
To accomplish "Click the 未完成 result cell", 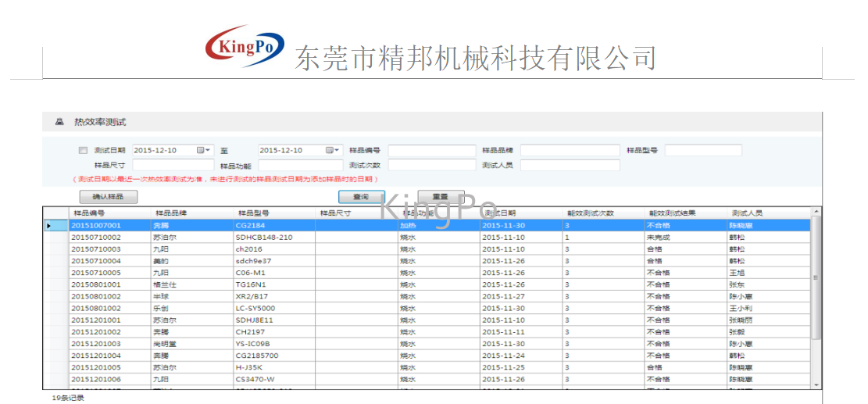I will pos(685,238).
